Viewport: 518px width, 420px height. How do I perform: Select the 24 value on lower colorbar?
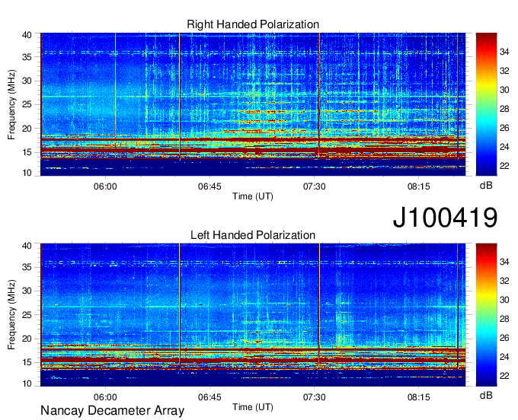pyautogui.click(x=504, y=357)
